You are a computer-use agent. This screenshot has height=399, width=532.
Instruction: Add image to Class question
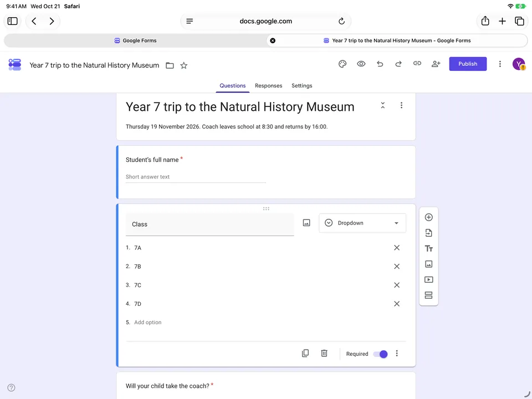(306, 223)
